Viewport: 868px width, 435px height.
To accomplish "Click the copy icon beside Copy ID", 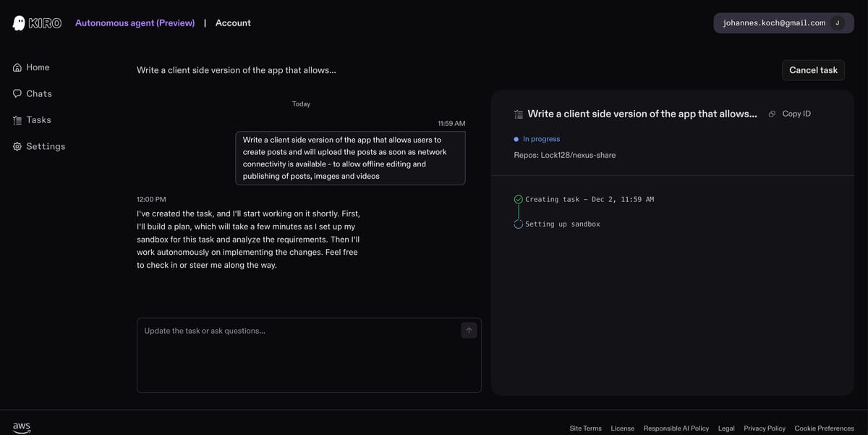I will coord(772,114).
